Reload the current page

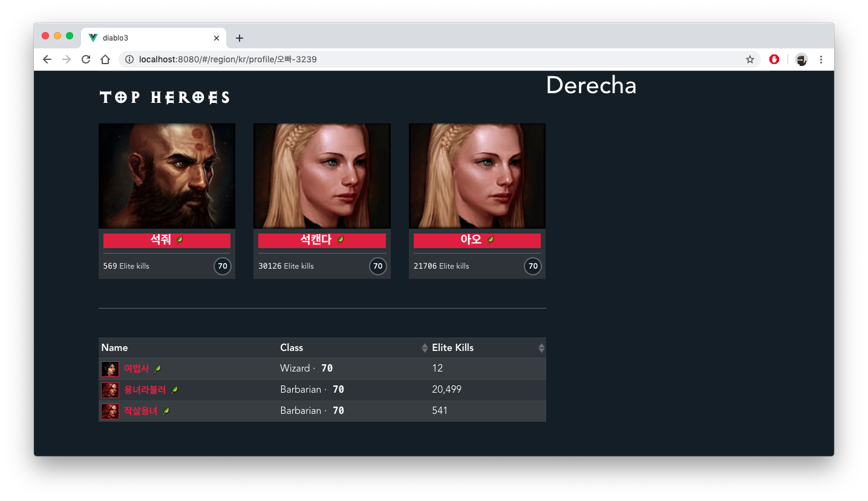pyautogui.click(x=86, y=59)
